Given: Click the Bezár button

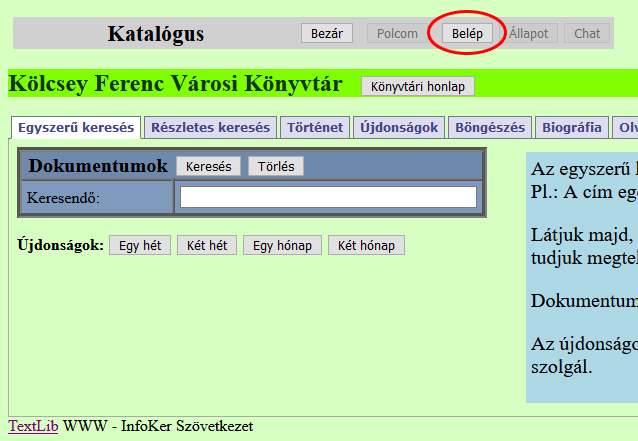Looking at the screenshot, I should [326, 33].
